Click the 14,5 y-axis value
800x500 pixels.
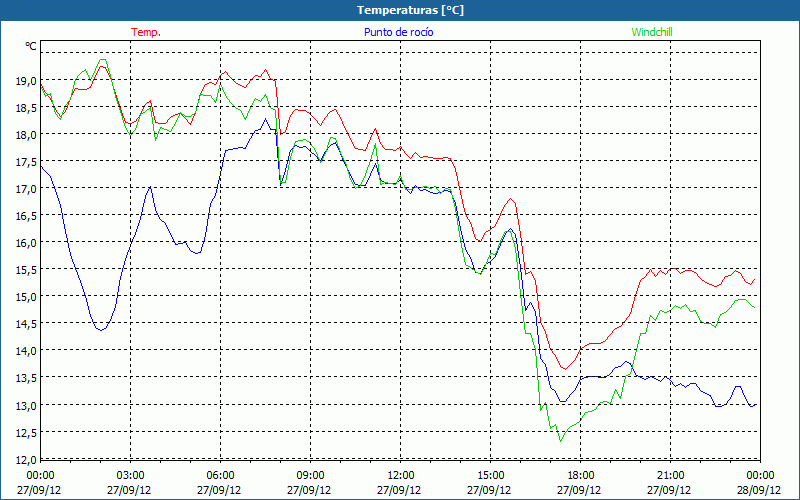[x=26, y=323]
